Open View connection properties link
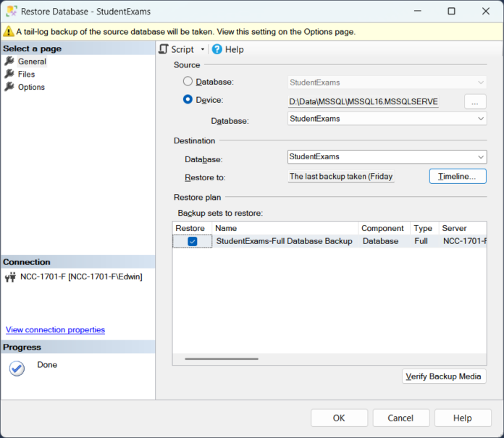 (55, 329)
